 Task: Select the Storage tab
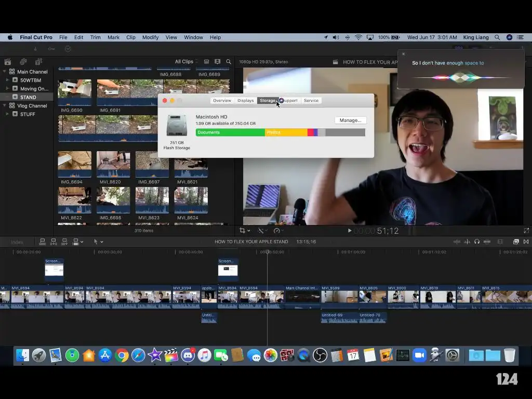(268, 100)
